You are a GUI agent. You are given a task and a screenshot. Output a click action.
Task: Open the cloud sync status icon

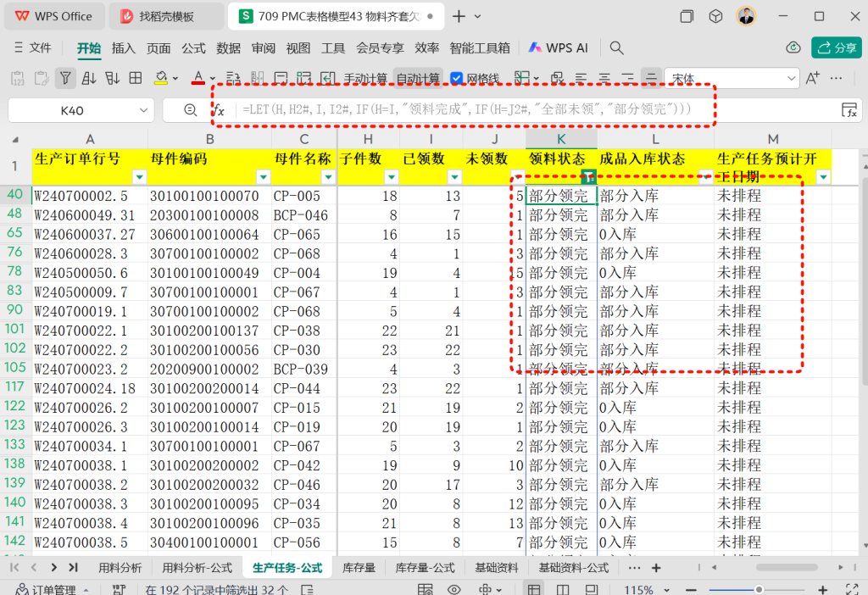(x=793, y=47)
